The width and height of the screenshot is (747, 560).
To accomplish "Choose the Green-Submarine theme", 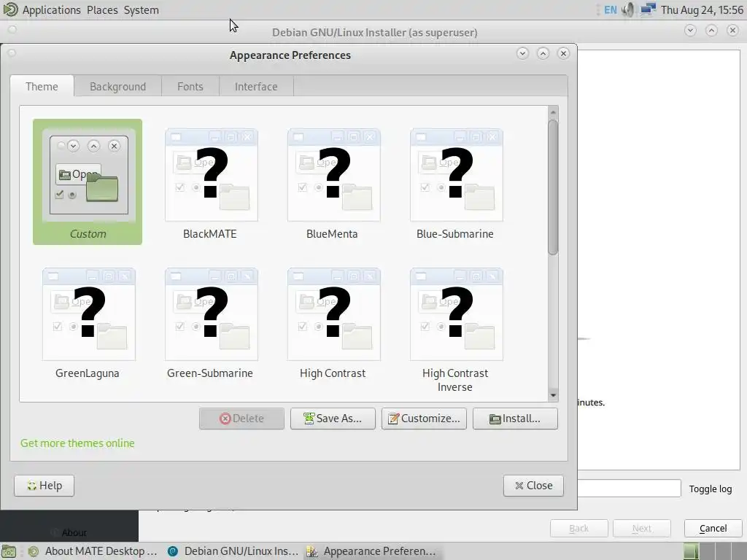I will pos(210,324).
